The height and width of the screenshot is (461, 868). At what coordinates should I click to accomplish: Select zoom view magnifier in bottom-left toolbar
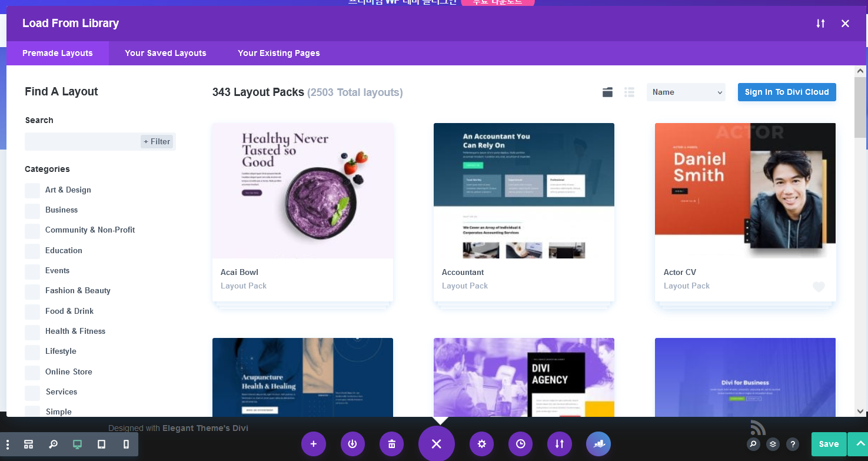pyautogui.click(x=53, y=445)
